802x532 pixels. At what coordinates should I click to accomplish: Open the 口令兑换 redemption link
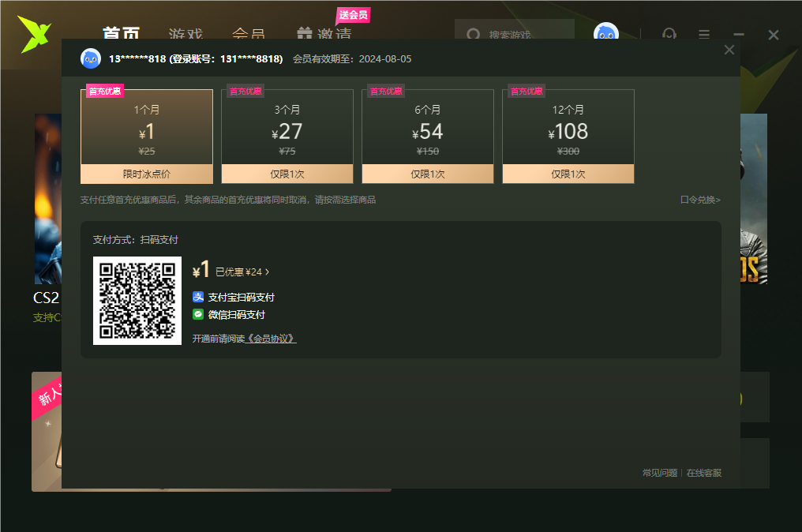(700, 200)
